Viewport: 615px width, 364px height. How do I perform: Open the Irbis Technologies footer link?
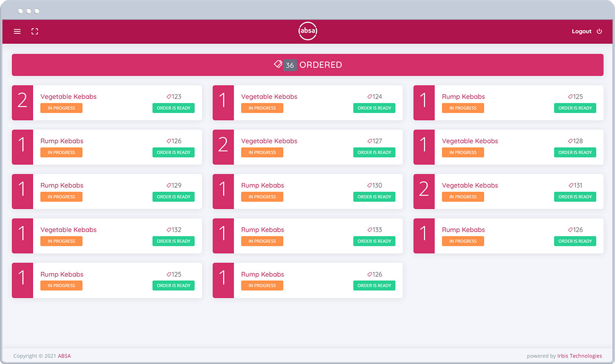coord(579,356)
